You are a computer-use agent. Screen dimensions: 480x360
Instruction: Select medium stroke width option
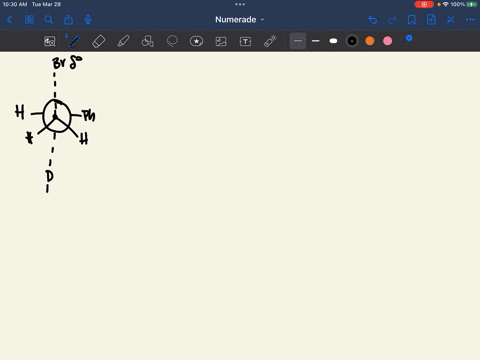tap(316, 41)
